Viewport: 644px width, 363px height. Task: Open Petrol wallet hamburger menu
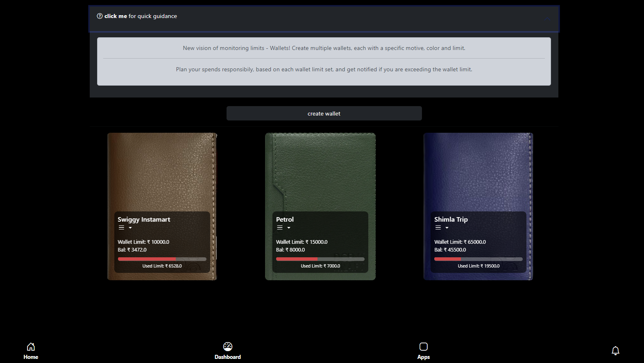pyautogui.click(x=280, y=228)
